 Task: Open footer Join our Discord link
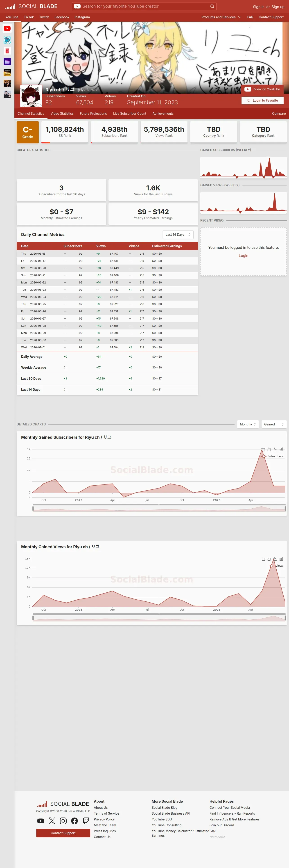[x=222, y=825]
